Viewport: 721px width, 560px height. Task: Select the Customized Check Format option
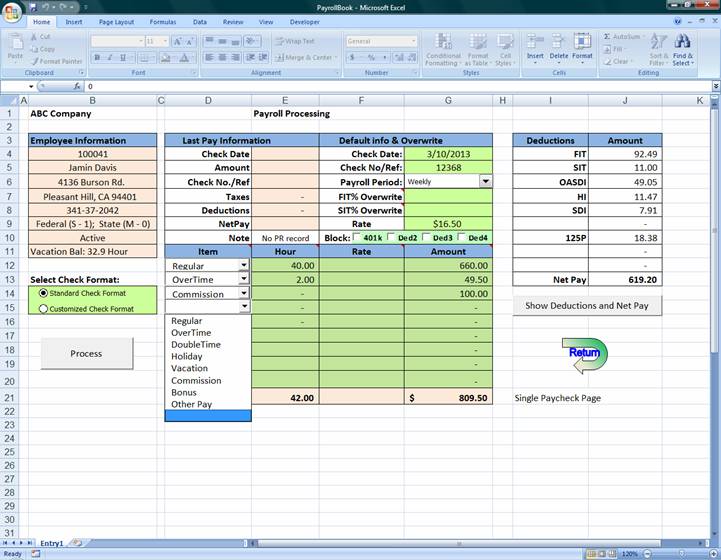[43, 309]
